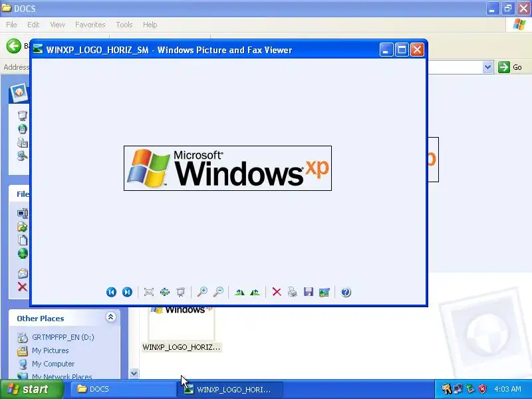
Task: Maximize the Picture and Fax Viewer window
Action: click(402, 50)
